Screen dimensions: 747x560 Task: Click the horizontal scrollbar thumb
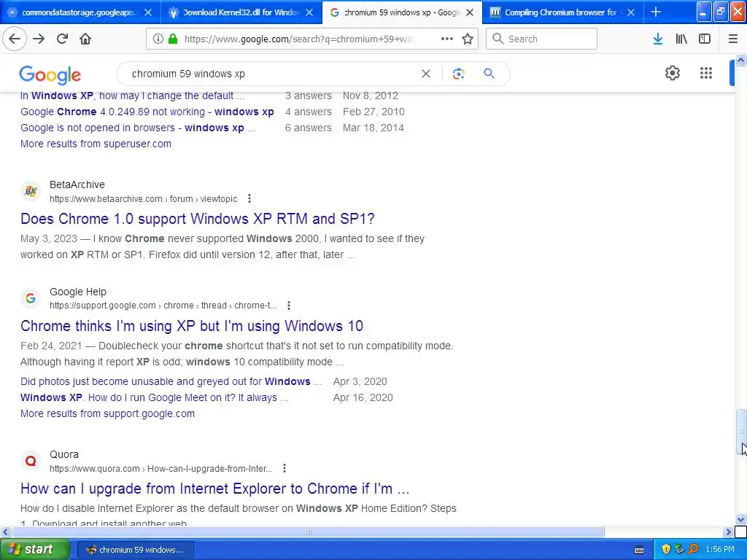click(x=308, y=532)
